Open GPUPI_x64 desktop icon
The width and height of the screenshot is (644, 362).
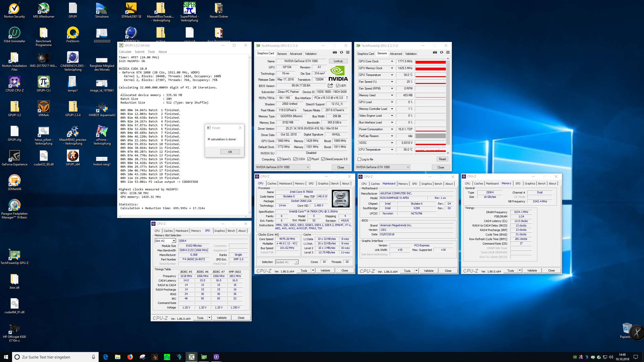(x=73, y=158)
